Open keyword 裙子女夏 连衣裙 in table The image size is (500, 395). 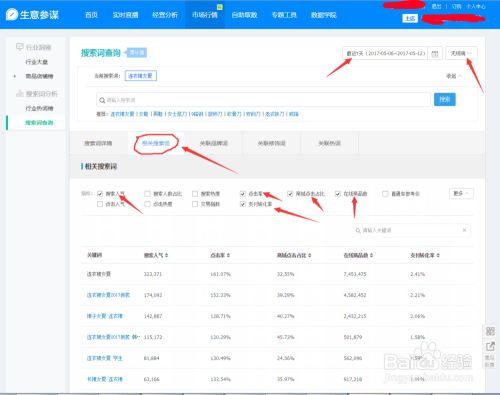point(105,316)
